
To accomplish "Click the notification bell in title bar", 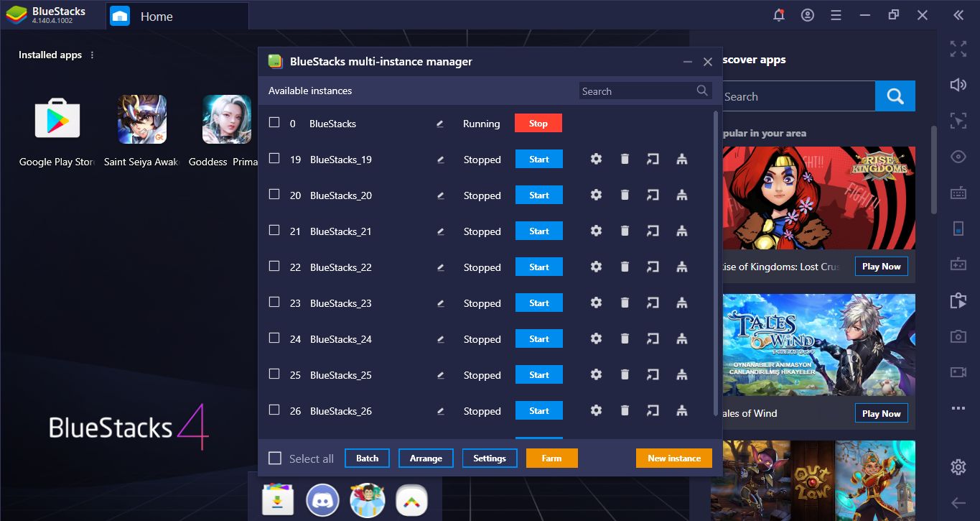I will (x=779, y=15).
